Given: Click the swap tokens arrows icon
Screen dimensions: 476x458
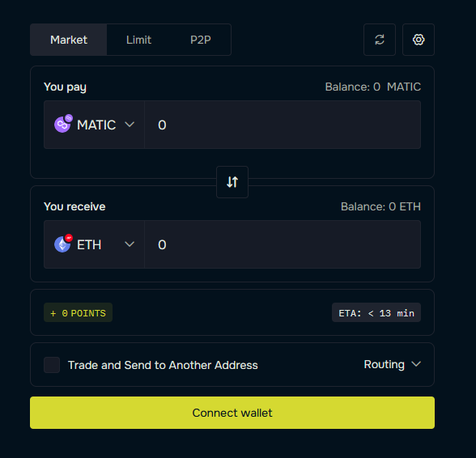Looking at the screenshot, I should coord(232,182).
